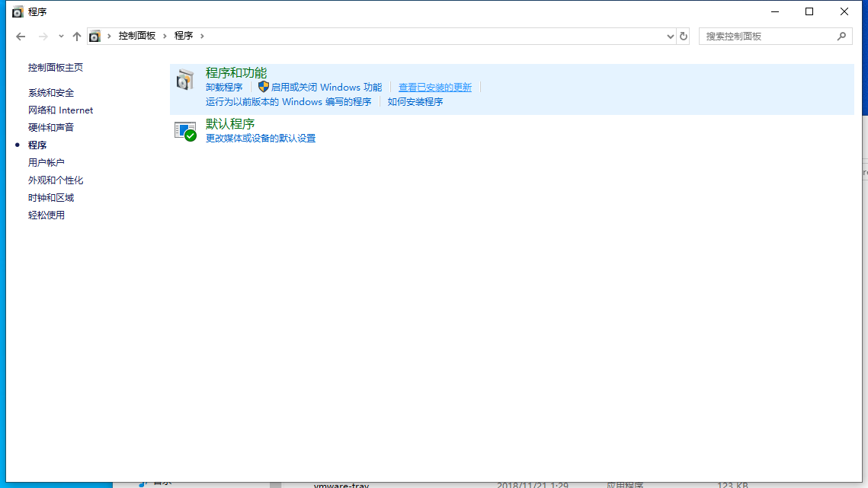Select the 程序 breadcrumb in address bar

point(183,36)
